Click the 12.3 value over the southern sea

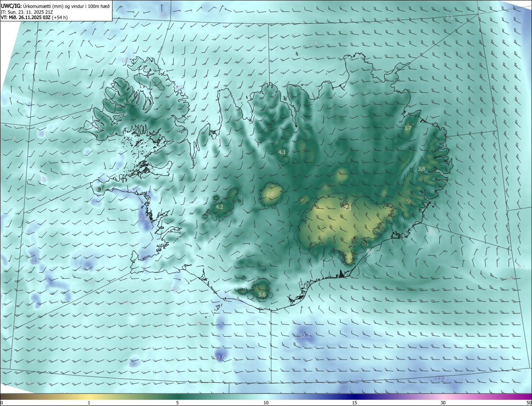coord(305,335)
